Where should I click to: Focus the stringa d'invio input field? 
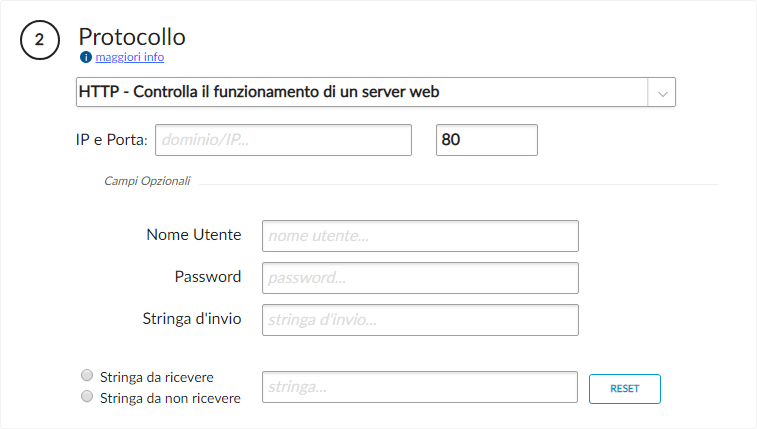[x=420, y=320]
